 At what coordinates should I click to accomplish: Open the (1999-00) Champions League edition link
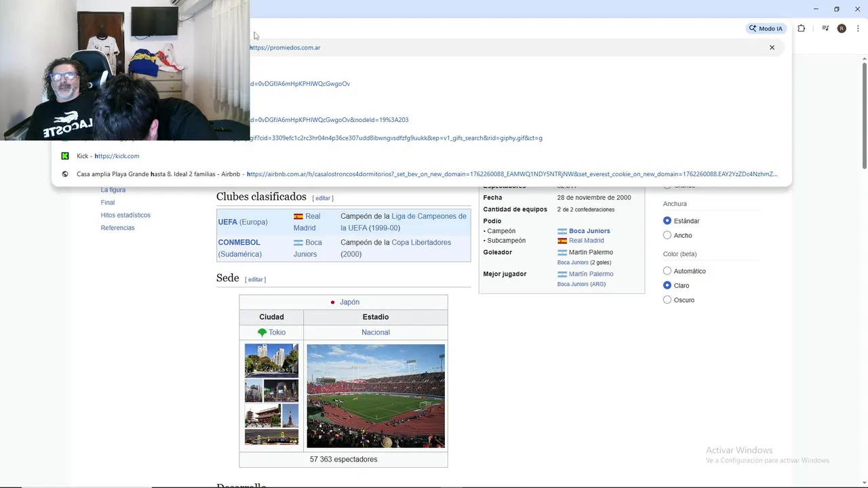pyautogui.click(x=384, y=228)
